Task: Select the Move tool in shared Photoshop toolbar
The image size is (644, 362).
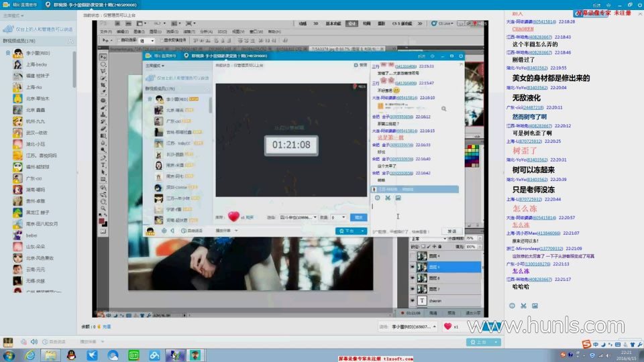Action: [103, 56]
